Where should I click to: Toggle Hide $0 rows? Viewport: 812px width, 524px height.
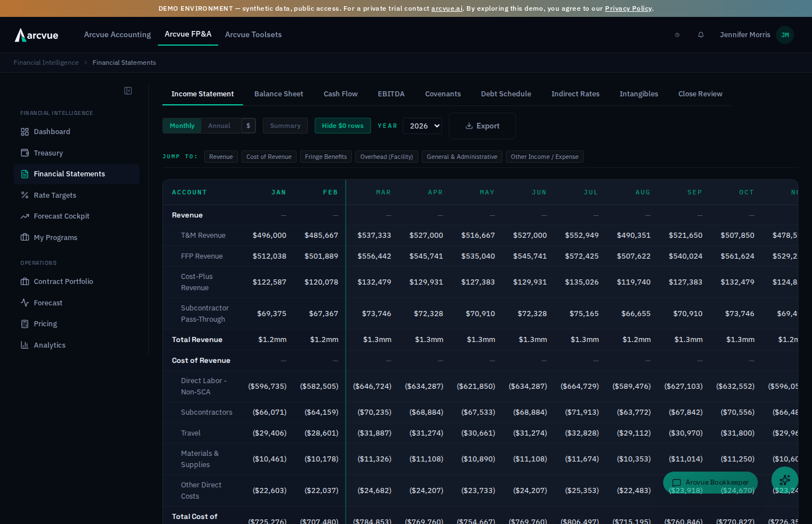[343, 126]
